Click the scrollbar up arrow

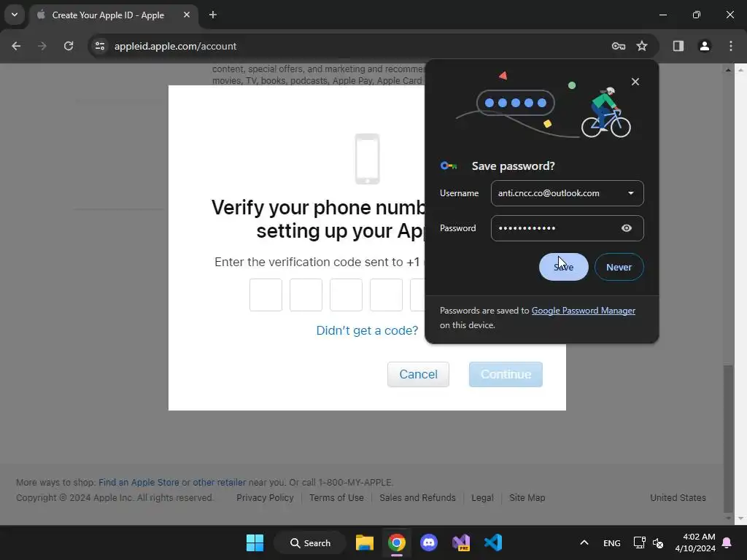click(x=728, y=70)
